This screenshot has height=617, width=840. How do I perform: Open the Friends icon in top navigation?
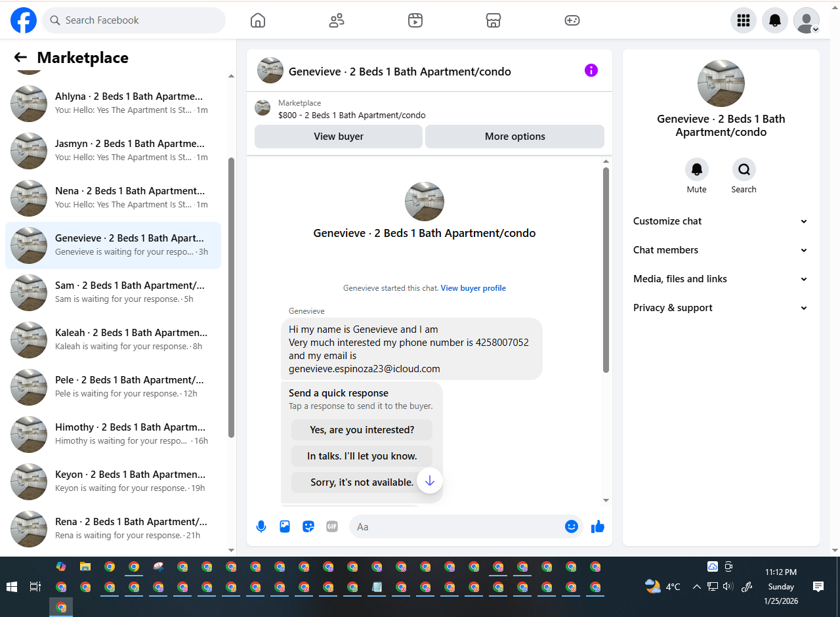[x=337, y=20]
